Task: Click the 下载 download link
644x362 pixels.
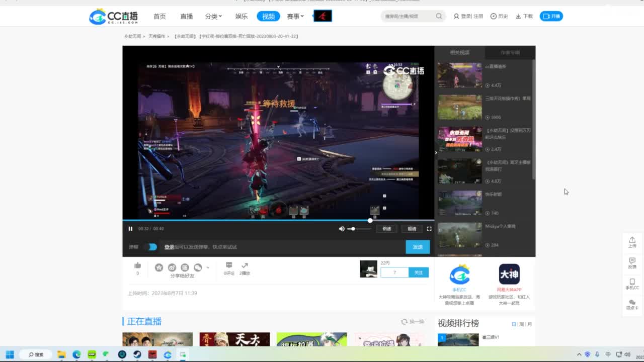Action: pos(524,16)
